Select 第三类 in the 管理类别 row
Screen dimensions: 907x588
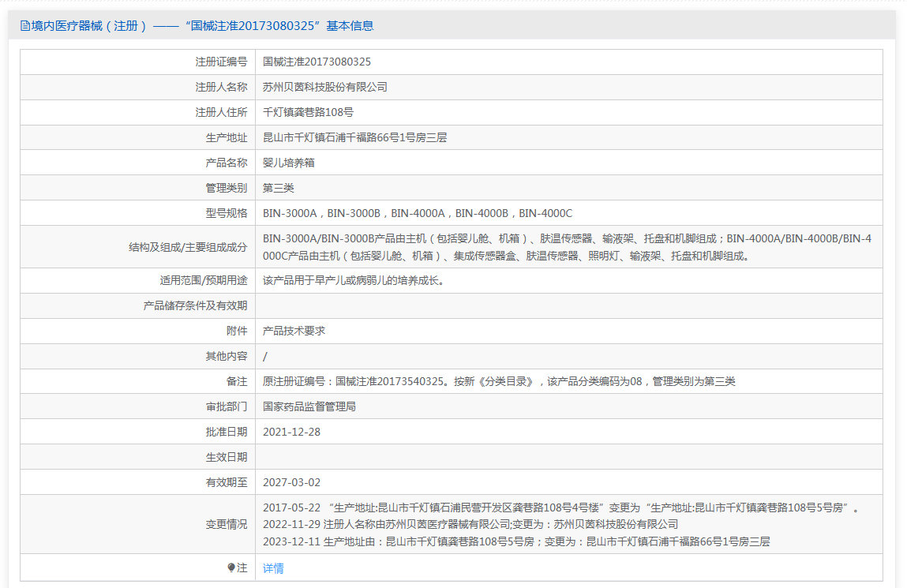(x=278, y=188)
